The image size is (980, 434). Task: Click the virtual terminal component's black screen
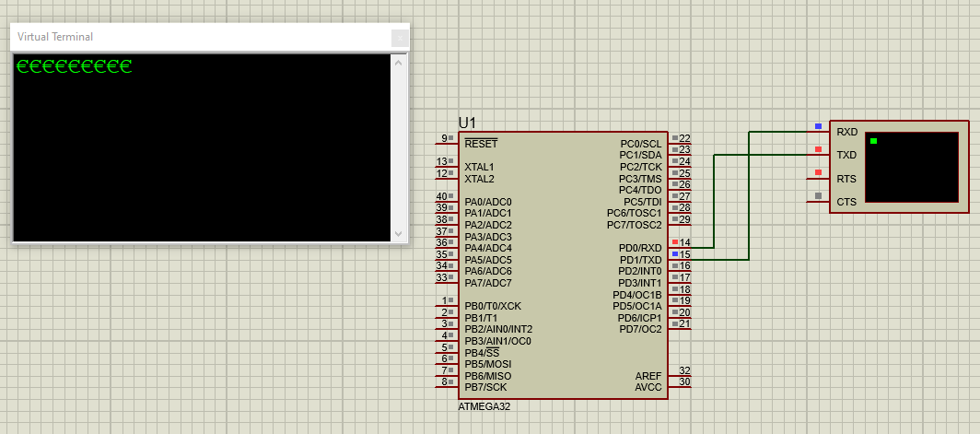click(x=912, y=167)
